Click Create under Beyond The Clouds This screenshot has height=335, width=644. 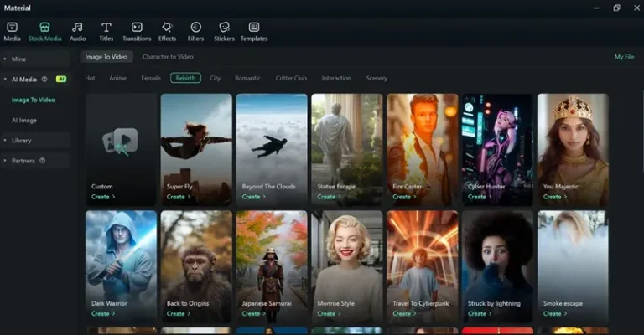click(254, 197)
